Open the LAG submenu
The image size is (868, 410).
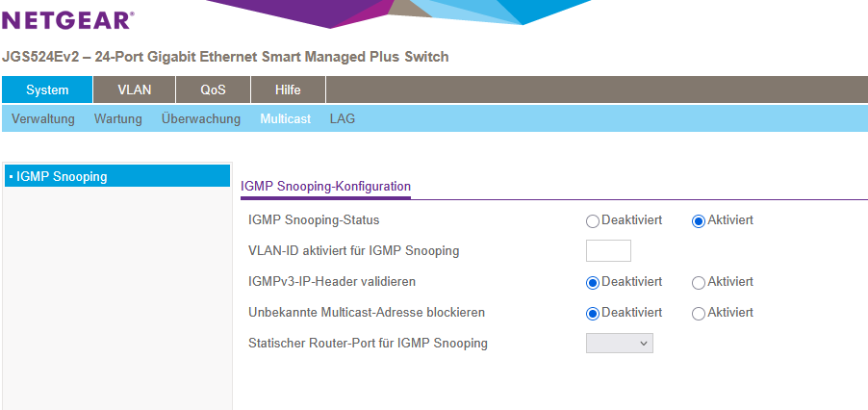pyautogui.click(x=343, y=119)
